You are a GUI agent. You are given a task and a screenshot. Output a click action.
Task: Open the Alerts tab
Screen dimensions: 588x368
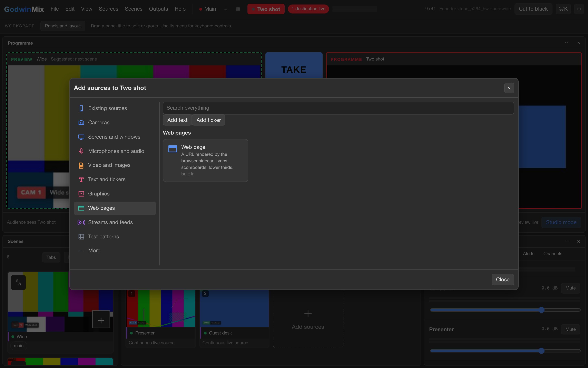click(x=528, y=254)
